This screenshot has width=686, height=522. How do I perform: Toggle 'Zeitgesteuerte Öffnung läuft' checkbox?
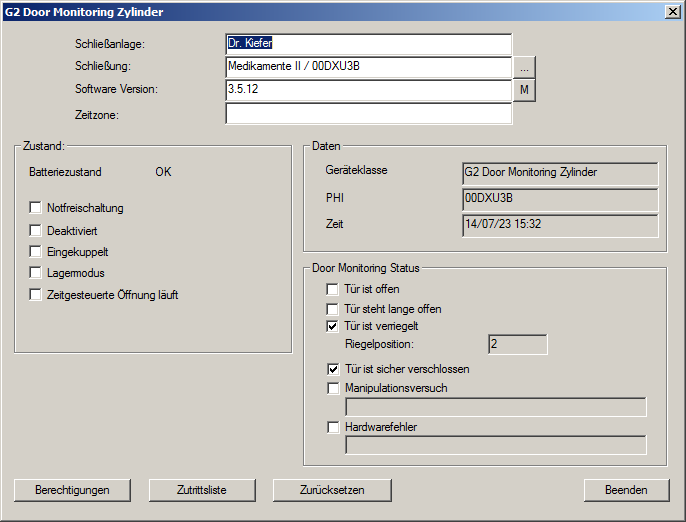[36, 295]
